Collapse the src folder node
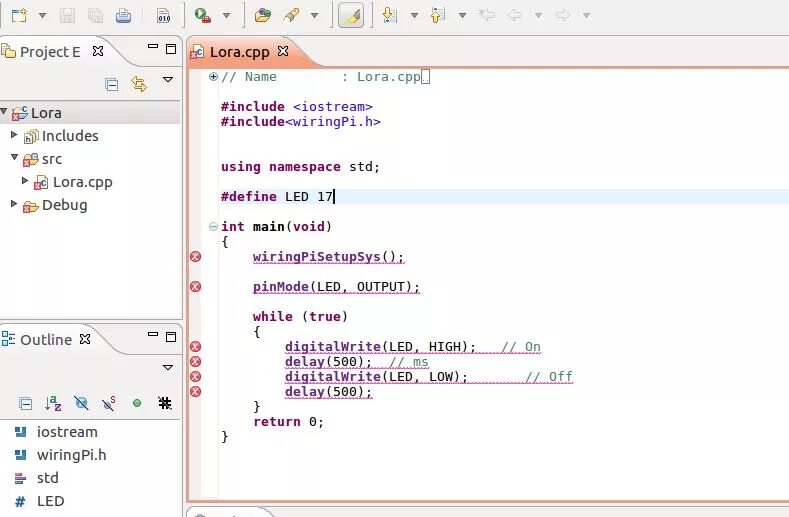The height and width of the screenshot is (517, 789). tap(15, 158)
